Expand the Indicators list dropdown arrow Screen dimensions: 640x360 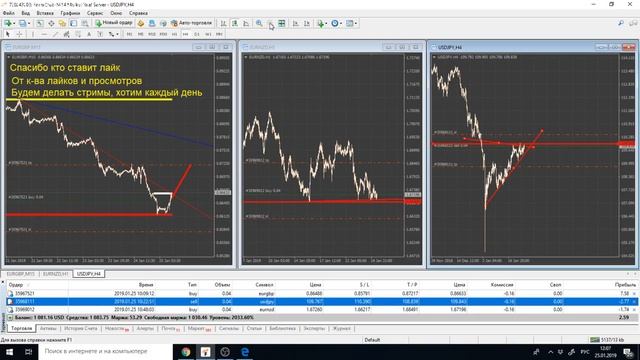coord(326,24)
